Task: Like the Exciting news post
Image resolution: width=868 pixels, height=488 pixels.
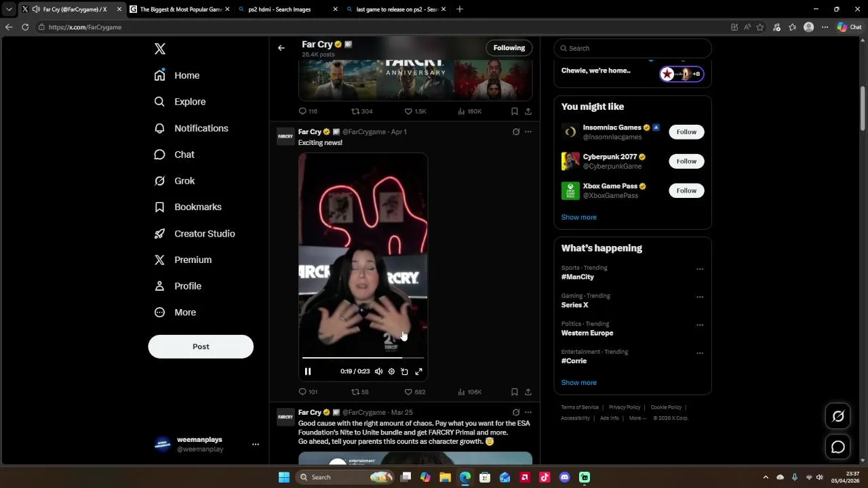Action: point(415,392)
